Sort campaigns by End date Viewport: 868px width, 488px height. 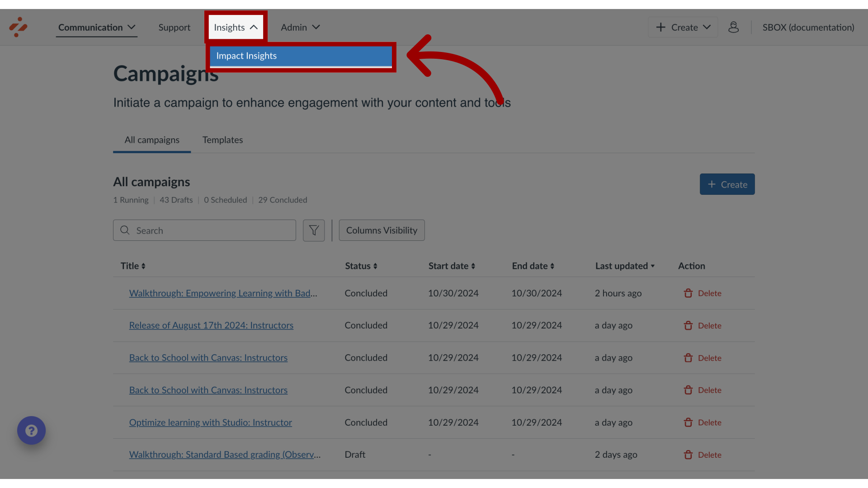(533, 266)
